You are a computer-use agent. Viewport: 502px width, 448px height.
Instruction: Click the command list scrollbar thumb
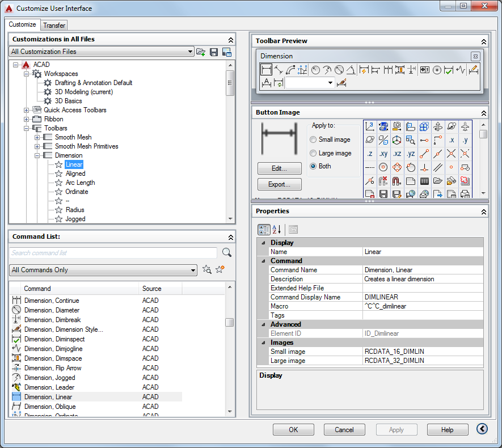[x=229, y=322]
